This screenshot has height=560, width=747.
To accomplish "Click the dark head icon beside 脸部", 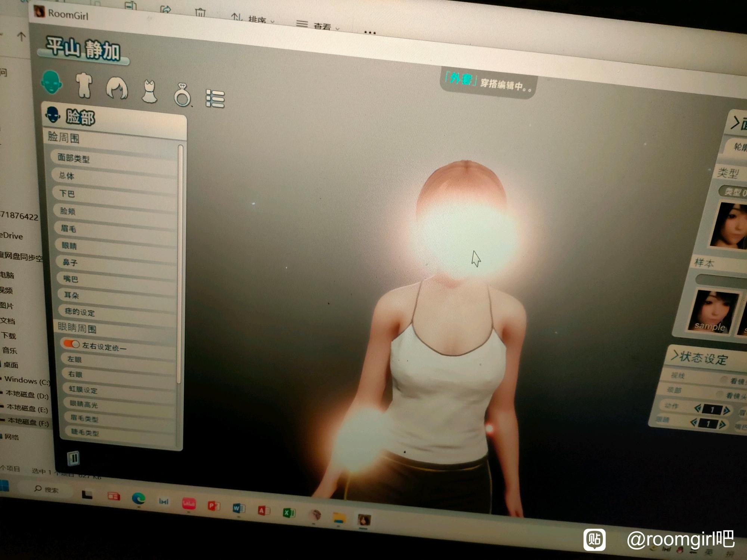I will [53, 115].
